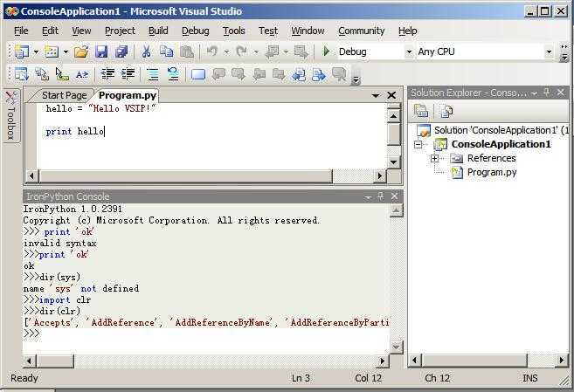Open the Tools menu
The width and height of the screenshot is (574, 392).
pos(234,31)
